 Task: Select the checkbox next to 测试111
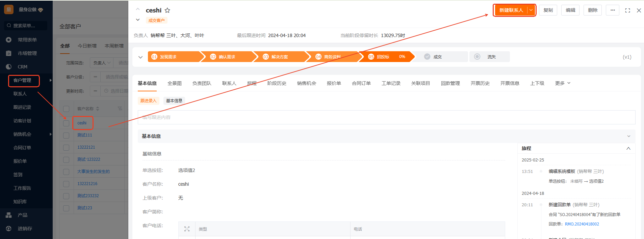[66, 135]
